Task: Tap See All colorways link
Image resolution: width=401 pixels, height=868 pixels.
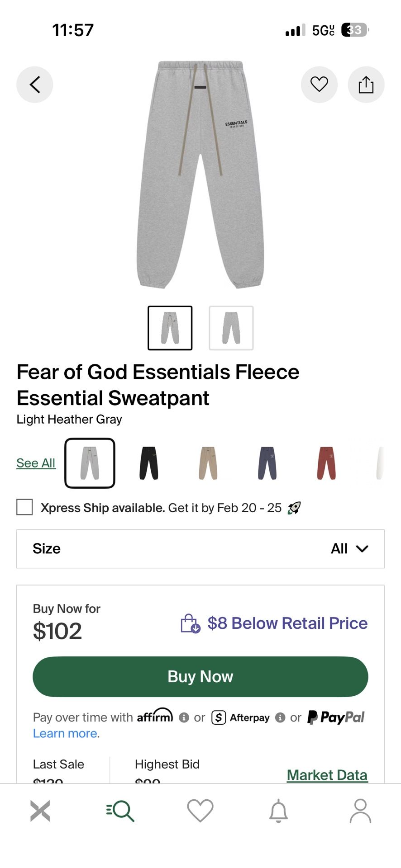Action: click(36, 463)
